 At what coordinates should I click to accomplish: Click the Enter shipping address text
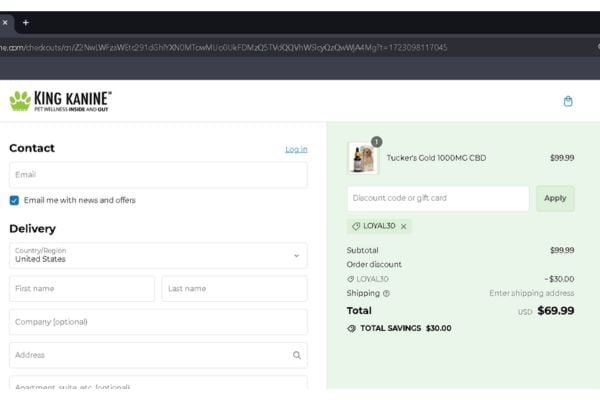pos(532,293)
